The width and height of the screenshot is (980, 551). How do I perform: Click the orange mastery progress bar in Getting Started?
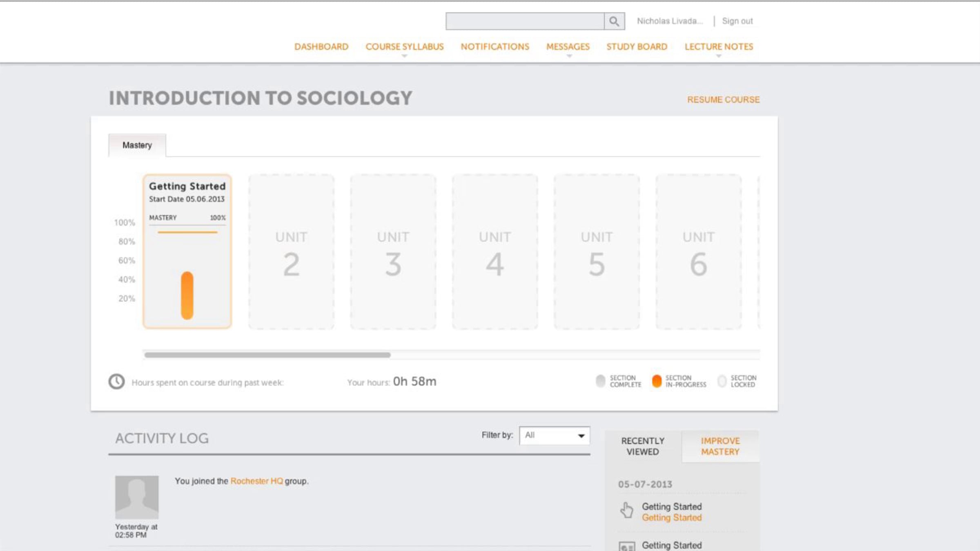click(187, 295)
